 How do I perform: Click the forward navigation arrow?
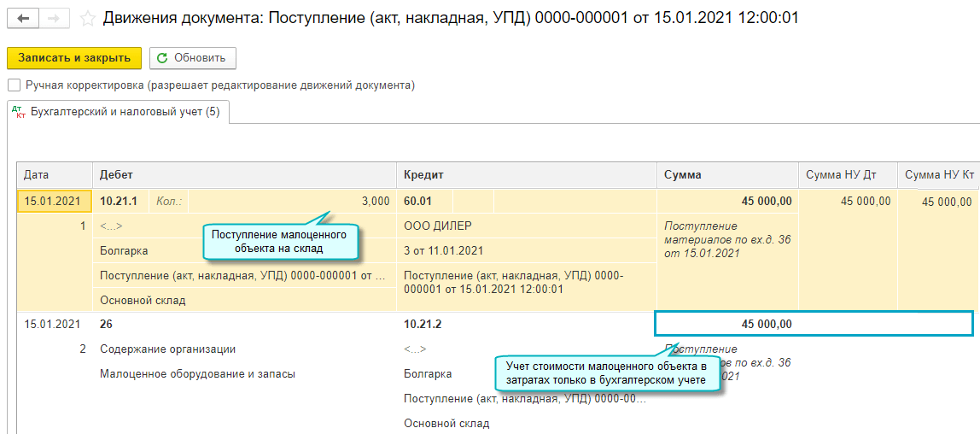55,18
